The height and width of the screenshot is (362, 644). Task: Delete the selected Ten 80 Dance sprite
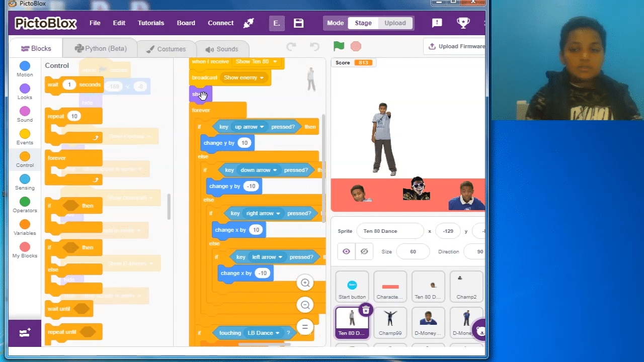[366, 310]
